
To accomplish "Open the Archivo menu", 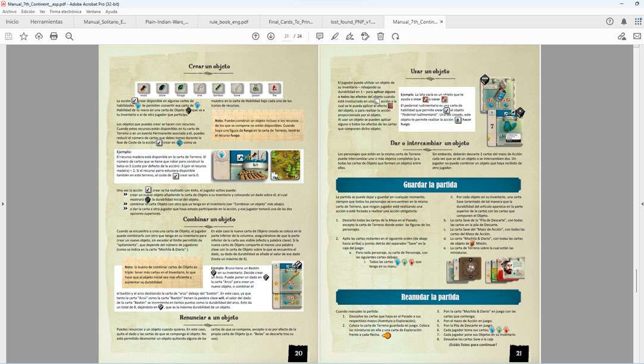I will click(10, 11).
